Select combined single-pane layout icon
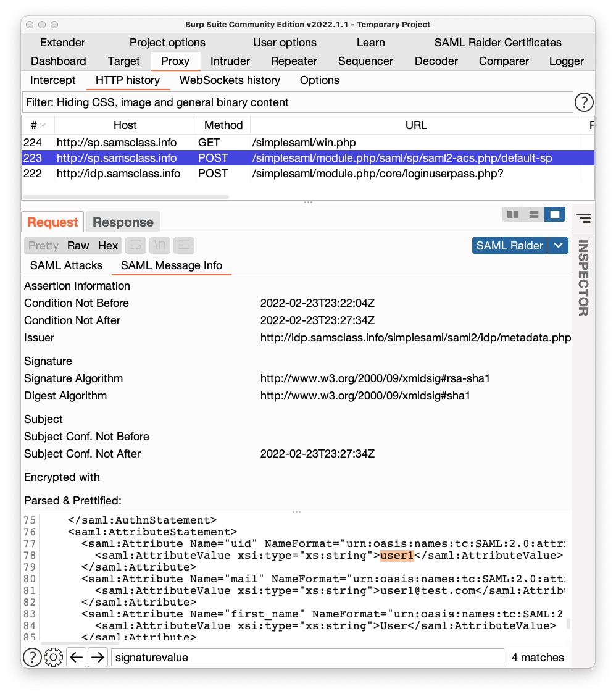The image size is (616, 694). (554, 215)
